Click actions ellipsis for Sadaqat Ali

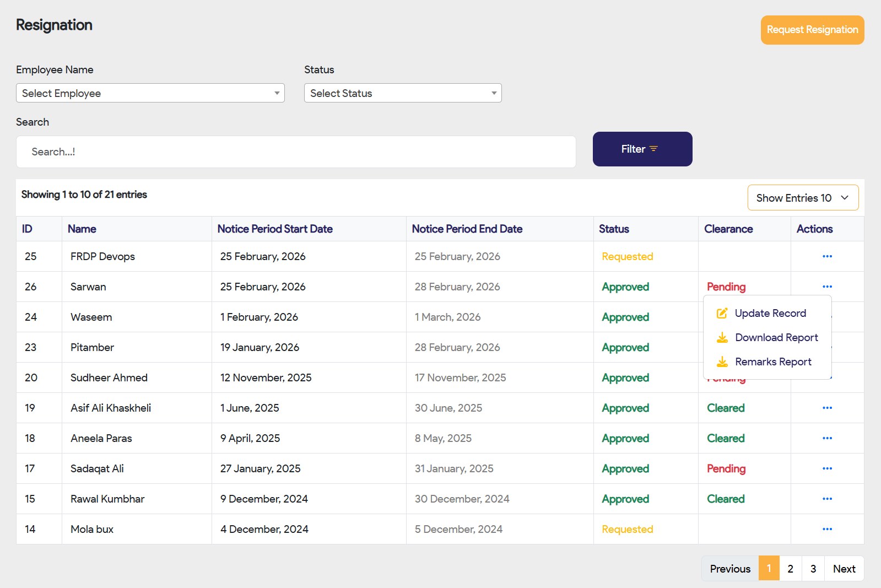click(827, 468)
